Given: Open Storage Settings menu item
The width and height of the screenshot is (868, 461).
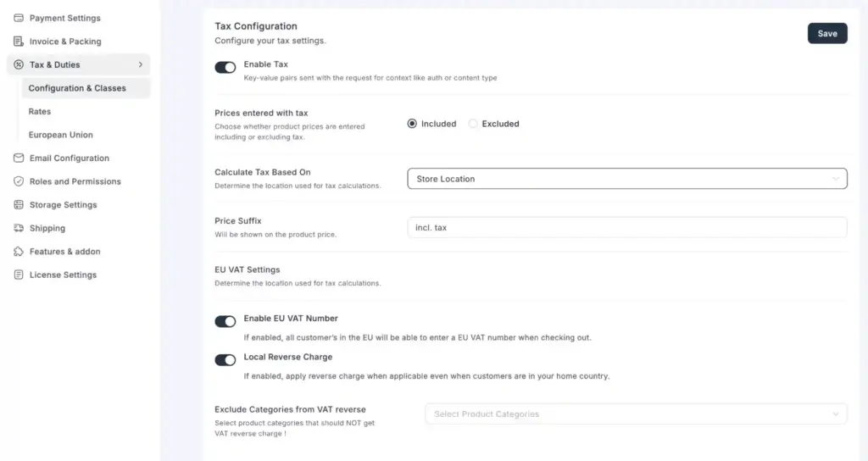Looking at the screenshot, I should click(x=63, y=204).
